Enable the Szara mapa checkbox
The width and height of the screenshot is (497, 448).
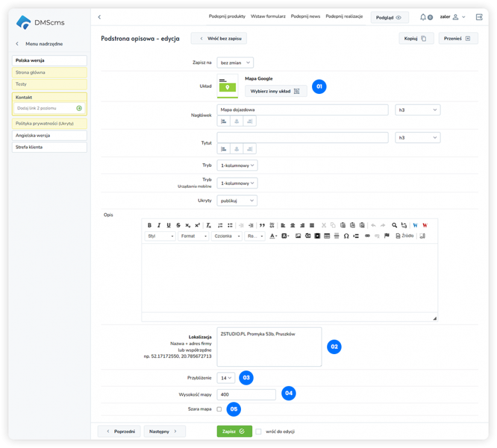[219, 409]
